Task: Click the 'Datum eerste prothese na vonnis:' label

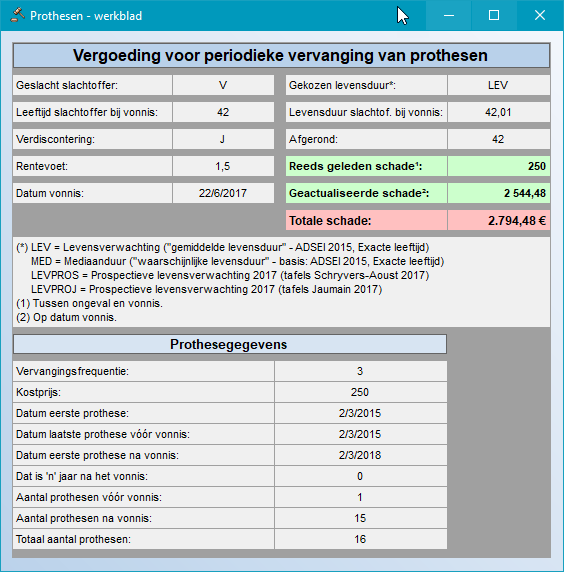Action: click(x=143, y=455)
